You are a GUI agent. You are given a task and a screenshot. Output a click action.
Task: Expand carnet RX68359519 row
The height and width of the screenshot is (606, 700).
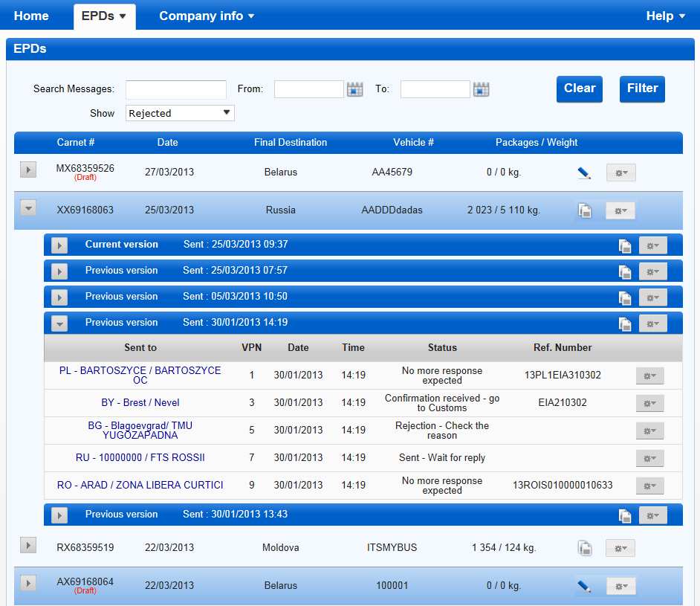pos(28,545)
